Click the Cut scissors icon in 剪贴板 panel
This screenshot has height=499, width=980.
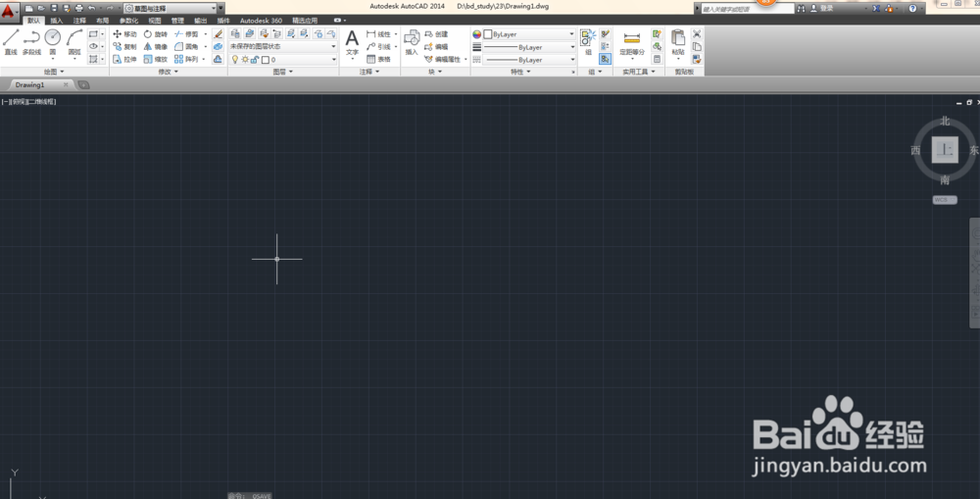pos(697,33)
